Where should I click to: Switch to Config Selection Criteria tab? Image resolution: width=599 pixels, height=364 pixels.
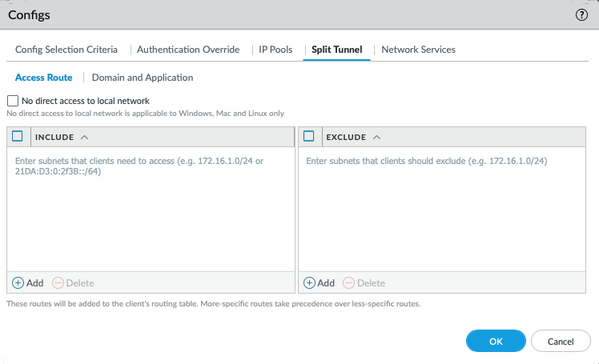click(x=66, y=50)
